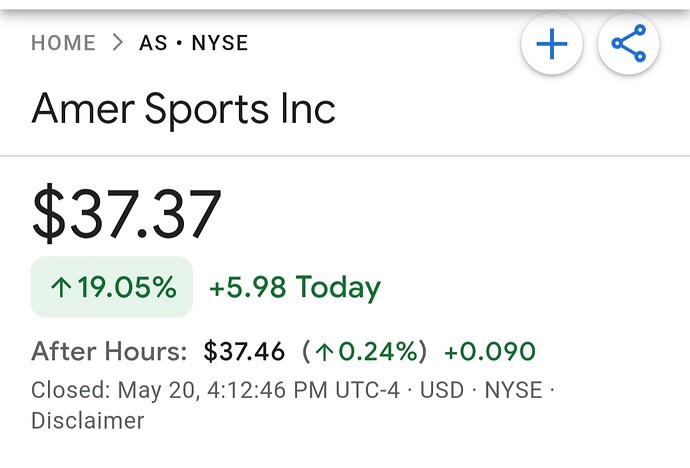
Task: Share this stock using the share icon
Action: pos(628,44)
